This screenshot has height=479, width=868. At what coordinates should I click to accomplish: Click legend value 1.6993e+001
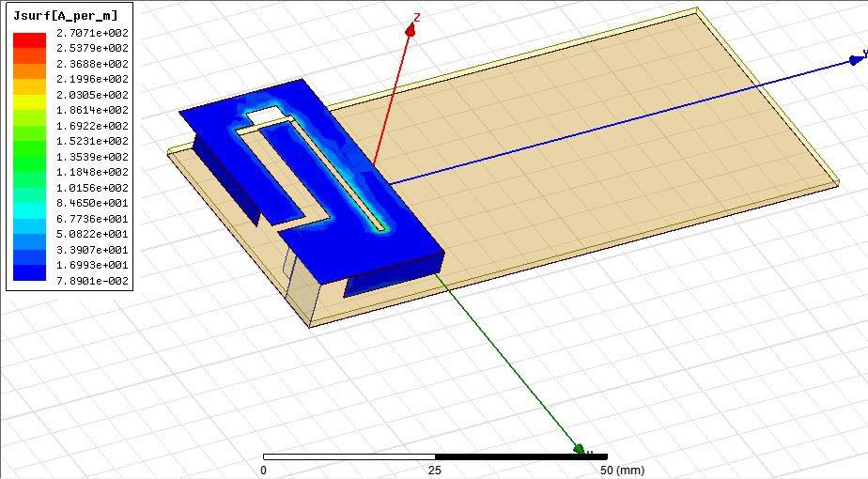click(x=92, y=265)
